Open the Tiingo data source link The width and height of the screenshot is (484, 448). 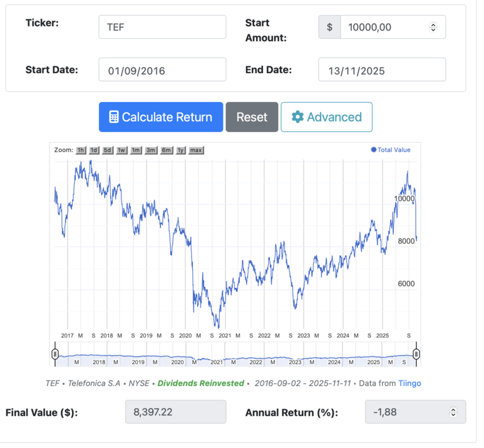coord(410,383)
